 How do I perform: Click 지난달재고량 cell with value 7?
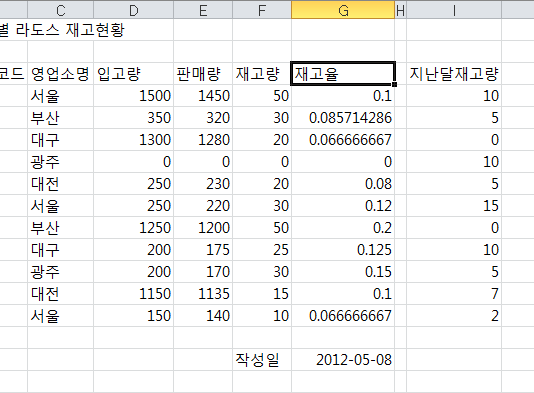tap(454, 294)
